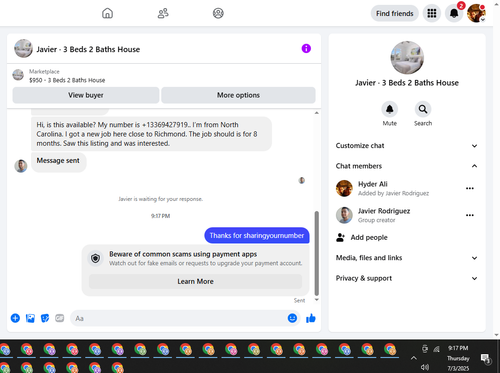The height and width of the screenshot is (373, 500).
Task: Show hidden icons in system tray
Action: (x=414, y=358)
